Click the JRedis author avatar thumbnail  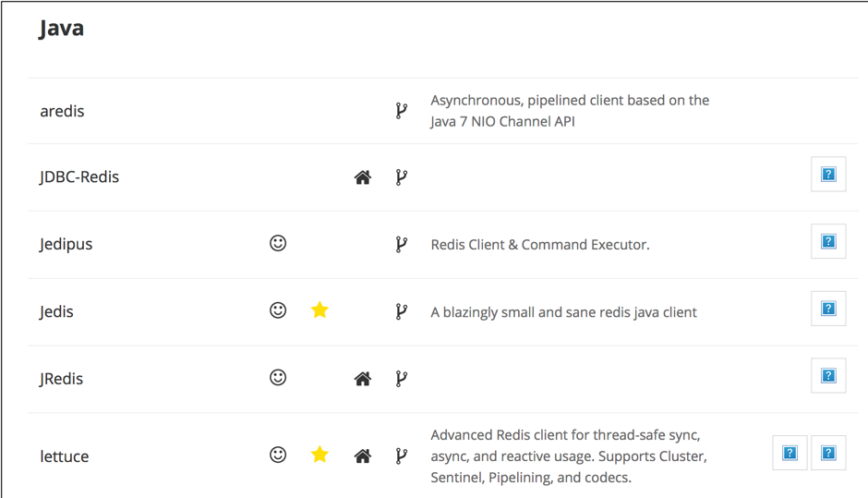coord(828,376)
